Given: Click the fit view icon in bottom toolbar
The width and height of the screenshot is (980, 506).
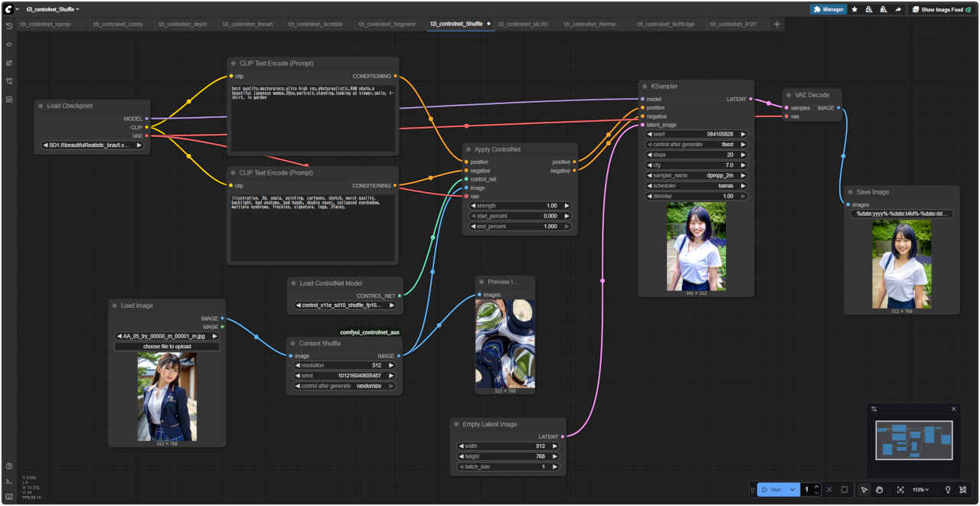Looking at the screenshot, I should point(900,490).
